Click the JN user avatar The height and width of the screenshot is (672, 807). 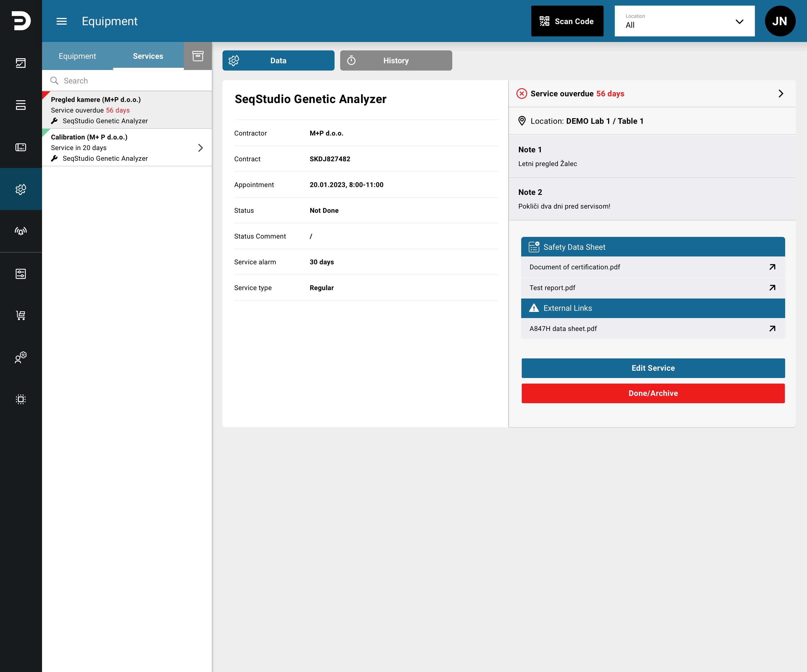[780, 21]
